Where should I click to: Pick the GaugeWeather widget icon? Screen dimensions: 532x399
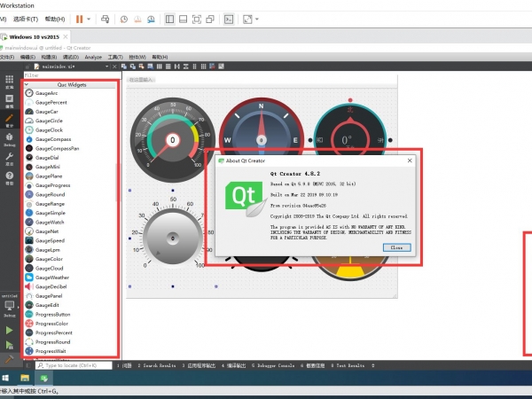[x=29, y=277]
